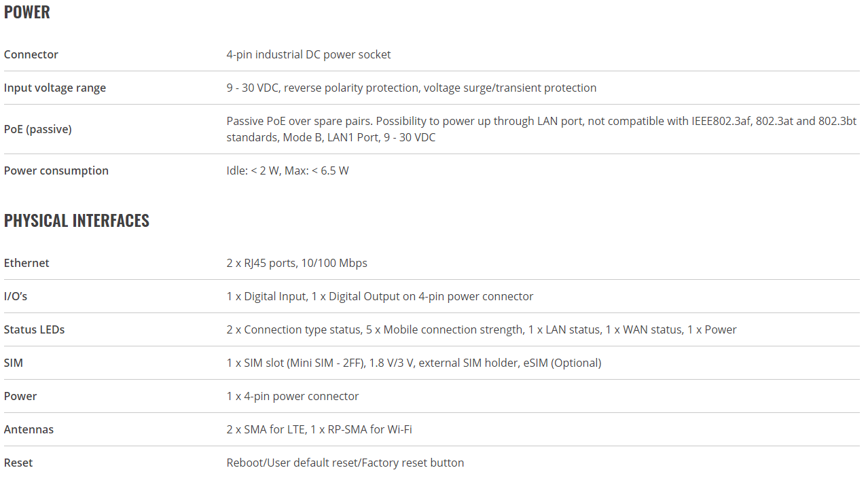Select the I/O's row label
The image size is (868, 485).
point(16,296)
